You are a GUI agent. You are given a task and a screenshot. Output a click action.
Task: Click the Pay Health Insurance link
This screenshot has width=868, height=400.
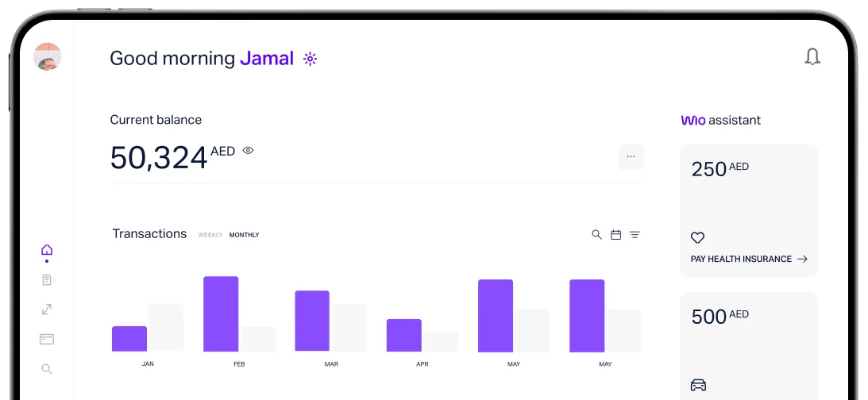(741, 259)
